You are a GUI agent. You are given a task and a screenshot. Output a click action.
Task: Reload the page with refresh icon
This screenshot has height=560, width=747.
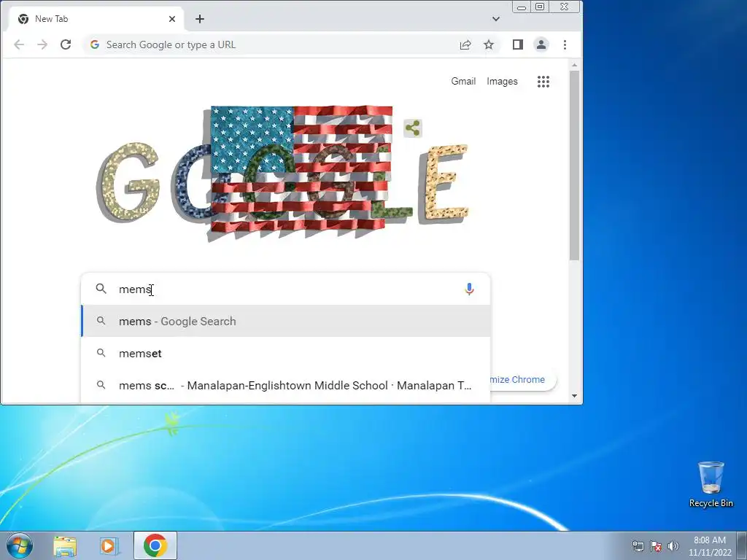click(x=66, y=44)
